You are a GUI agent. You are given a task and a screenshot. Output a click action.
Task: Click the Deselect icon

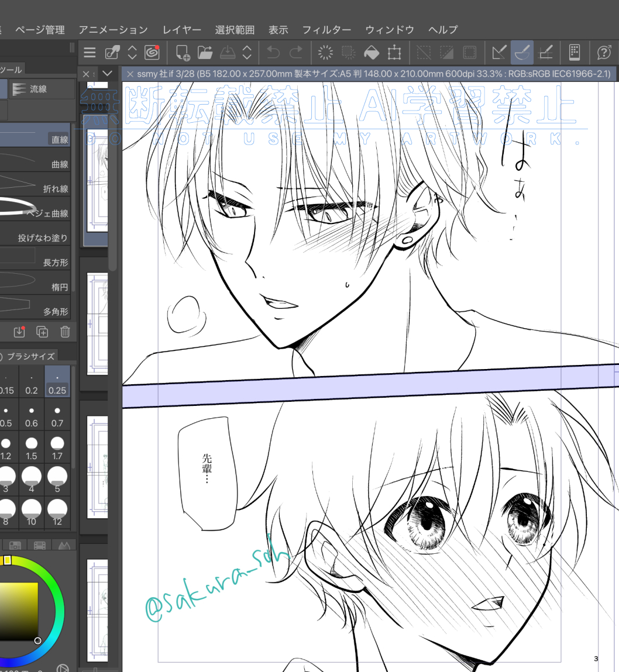tap(424, 53)
